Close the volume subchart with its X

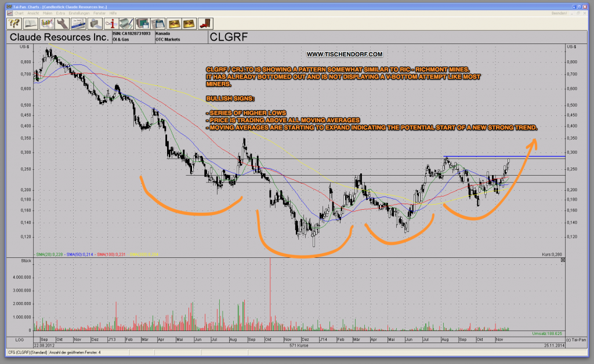click(x=562, y=260)
